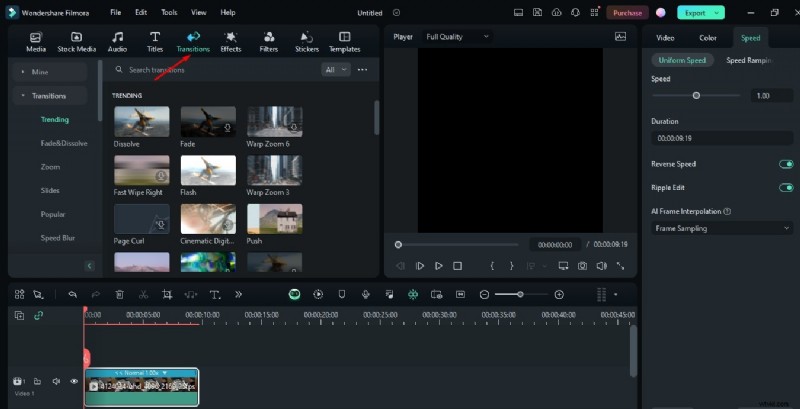The height and width of the screenshot is (409, 800).
Task: Open the Export button dropdown arrow
Action: coord(717,13)
